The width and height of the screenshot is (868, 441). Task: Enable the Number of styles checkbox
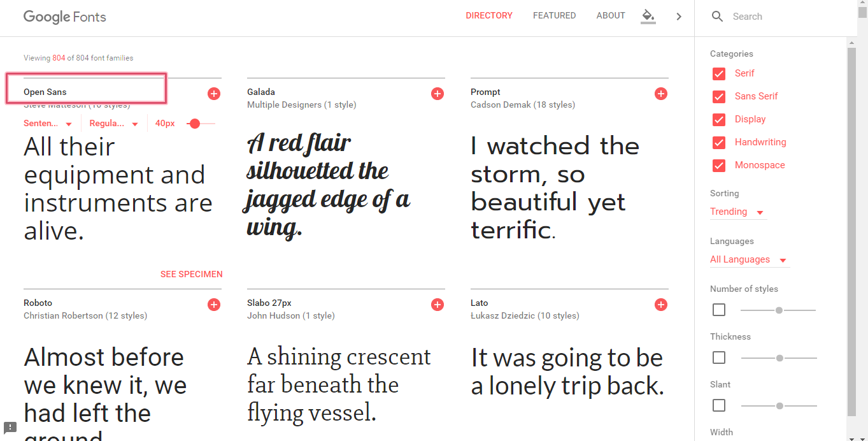coord(719,310)
